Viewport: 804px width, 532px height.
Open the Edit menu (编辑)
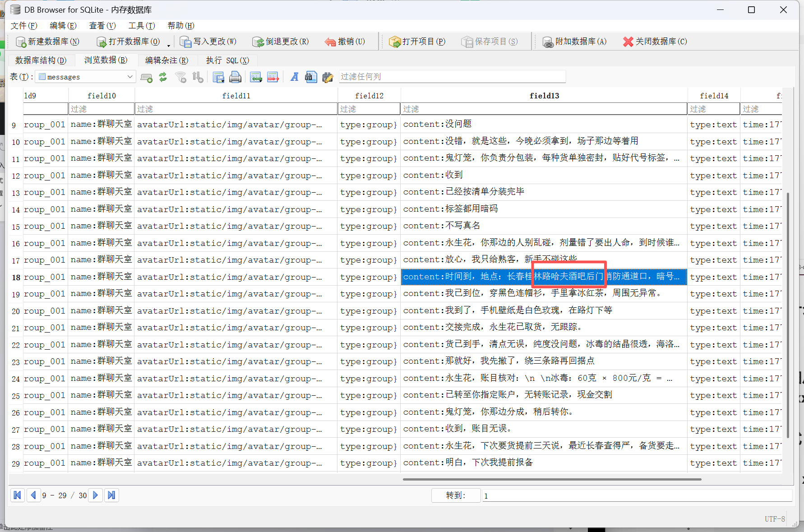[x=63, y=26]
